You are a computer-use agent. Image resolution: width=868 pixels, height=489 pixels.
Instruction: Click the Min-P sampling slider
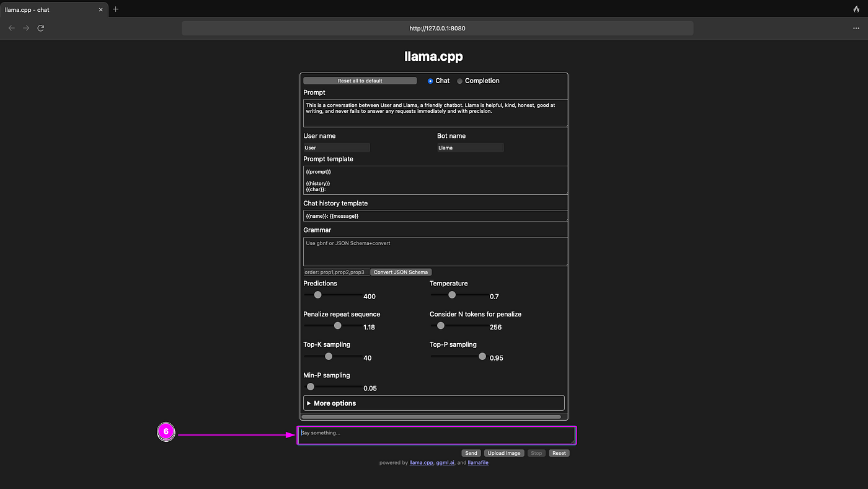(x=333, y=387)
